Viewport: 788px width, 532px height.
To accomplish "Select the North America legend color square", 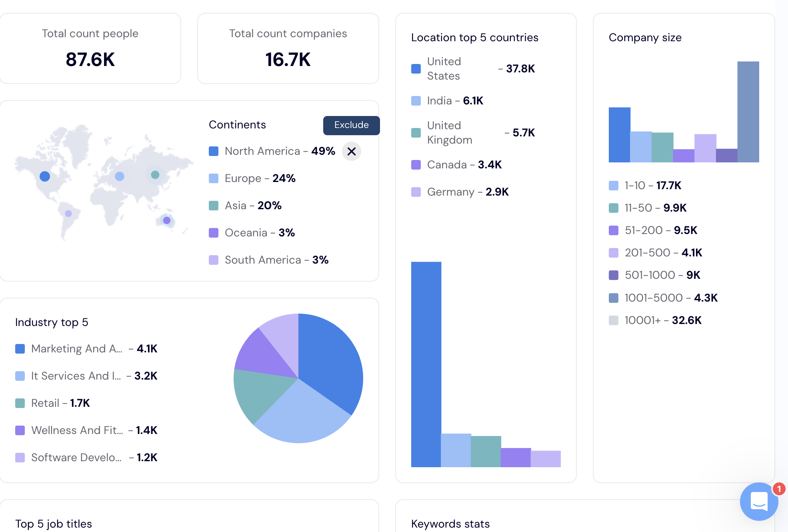I will click(214, 151).
